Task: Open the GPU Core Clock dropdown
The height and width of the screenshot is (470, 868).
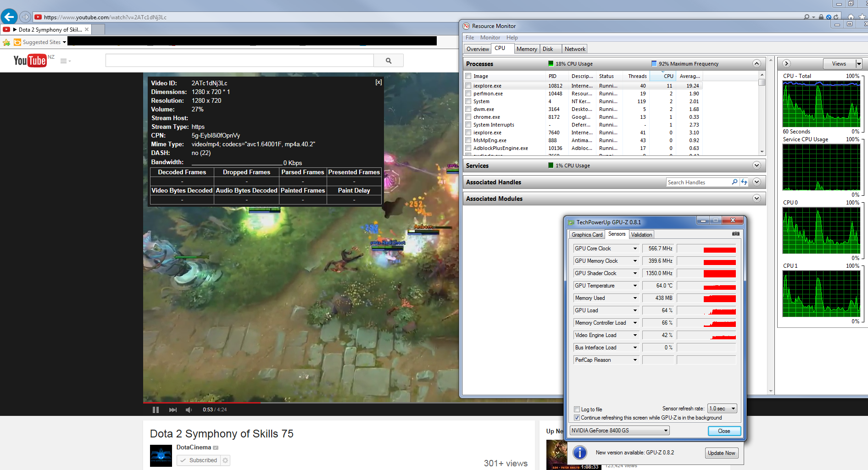Action: tap(635, 249)
